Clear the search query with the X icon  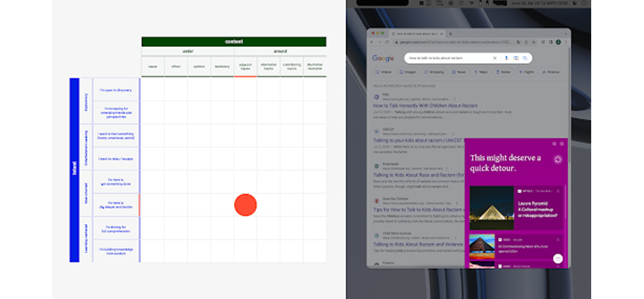(495, 58)
